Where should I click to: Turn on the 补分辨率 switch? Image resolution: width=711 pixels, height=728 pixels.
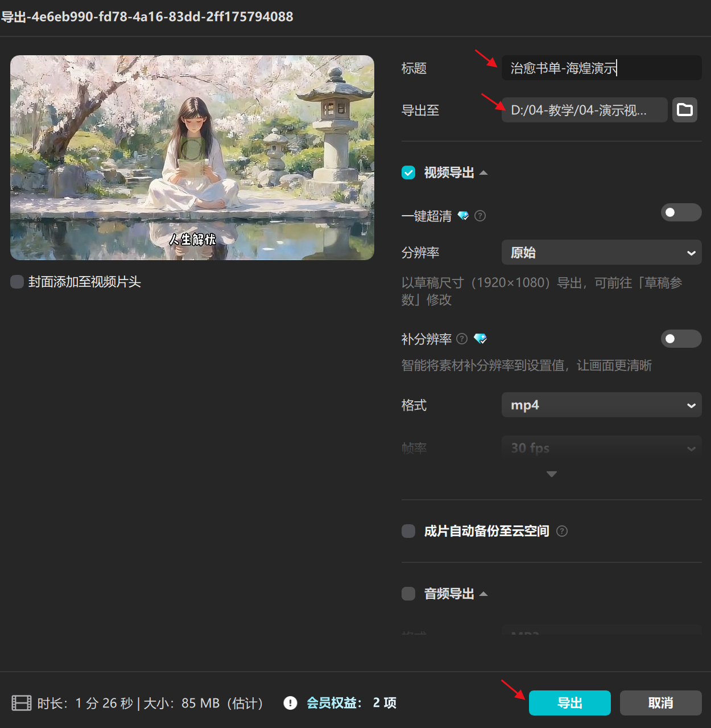pos(681,339)
